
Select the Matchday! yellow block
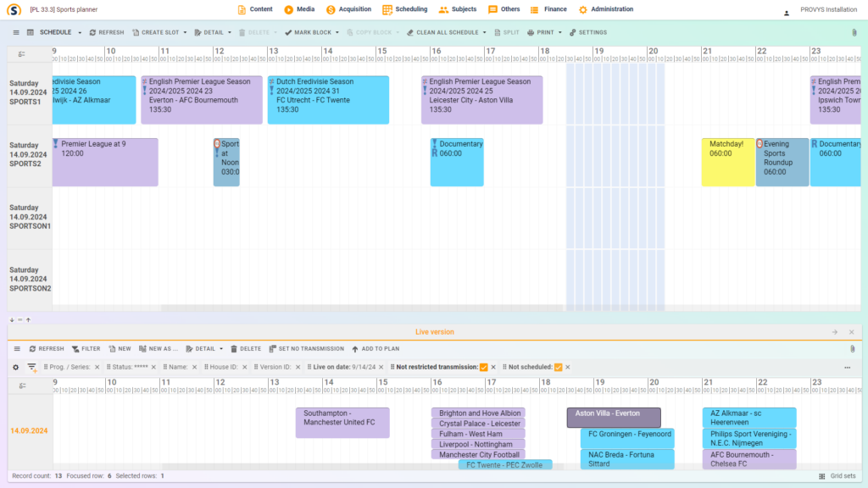727,162
